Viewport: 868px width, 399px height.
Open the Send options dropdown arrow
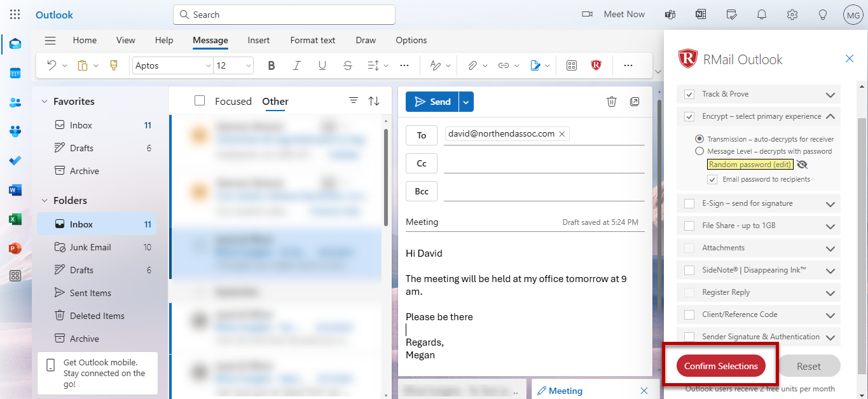click(466, 102)
